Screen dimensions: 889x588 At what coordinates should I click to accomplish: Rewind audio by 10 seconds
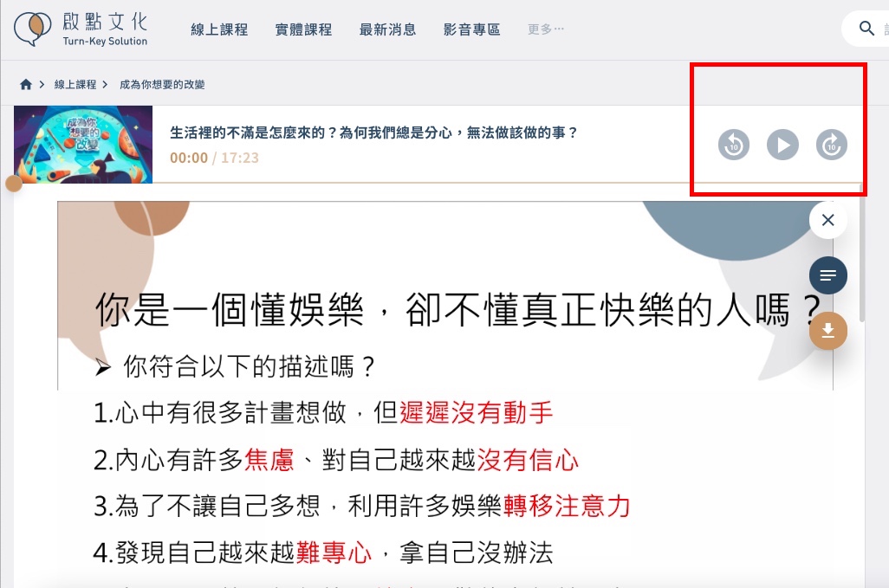pos(734,145)
